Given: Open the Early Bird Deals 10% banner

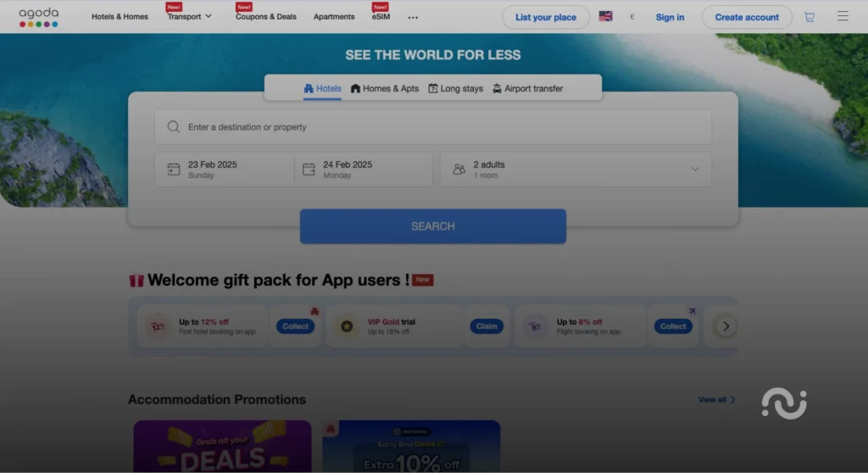Looking at the screenshot, I should pyautogui.click(x=411, y=447).
